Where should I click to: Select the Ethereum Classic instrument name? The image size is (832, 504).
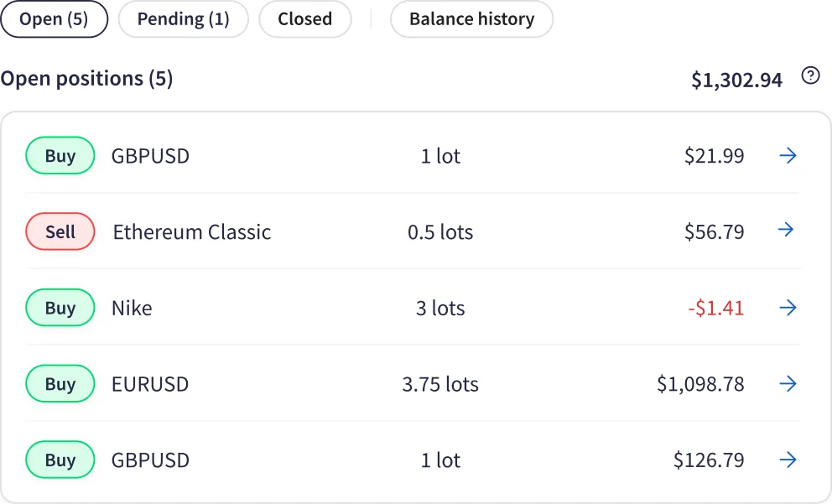pyautogui.click(x=191, y=231)
